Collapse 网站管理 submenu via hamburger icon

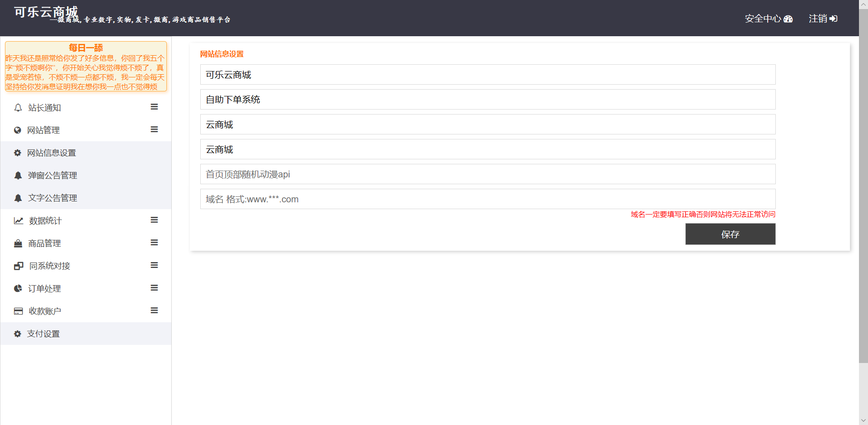pos(154,129)
